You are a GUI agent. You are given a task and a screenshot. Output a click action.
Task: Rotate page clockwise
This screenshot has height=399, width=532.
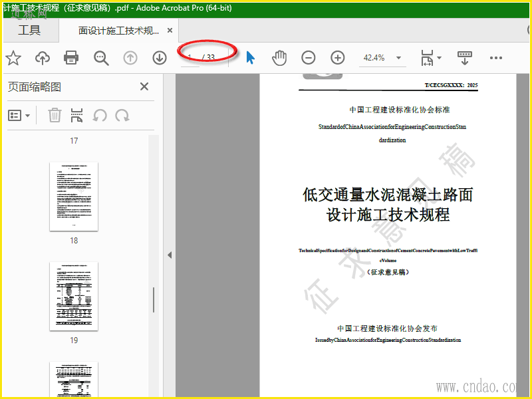(122, 115)
